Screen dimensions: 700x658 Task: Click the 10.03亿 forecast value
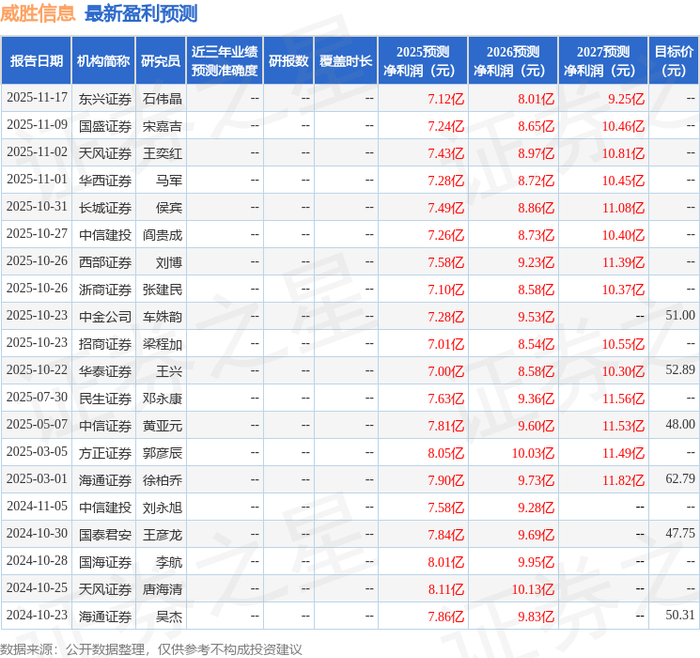533,453
